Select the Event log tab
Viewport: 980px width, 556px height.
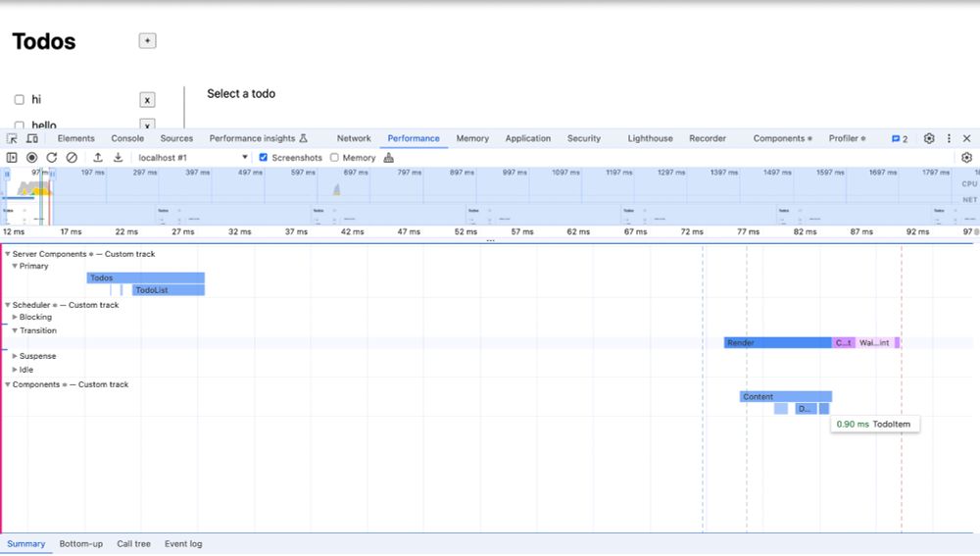coord(183,544)
